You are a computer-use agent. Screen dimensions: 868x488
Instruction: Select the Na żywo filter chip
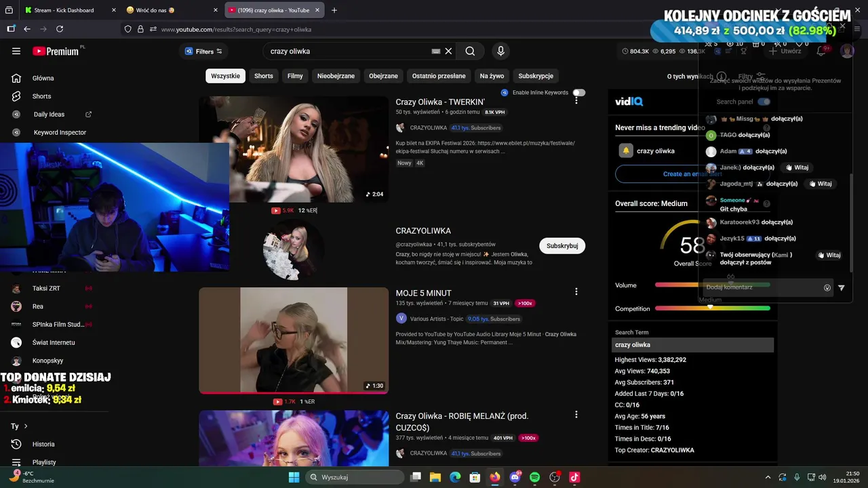tap(492, 76)
